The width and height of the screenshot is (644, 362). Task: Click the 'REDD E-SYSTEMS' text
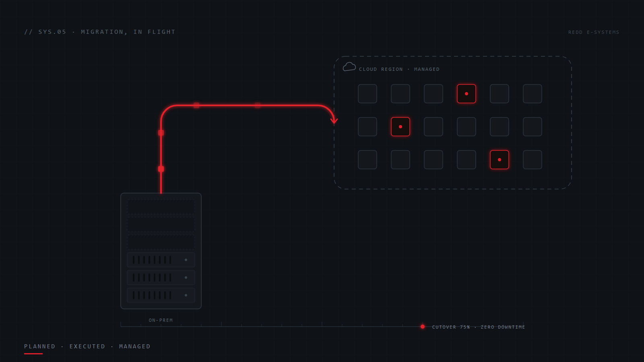(x=594, y=32)
